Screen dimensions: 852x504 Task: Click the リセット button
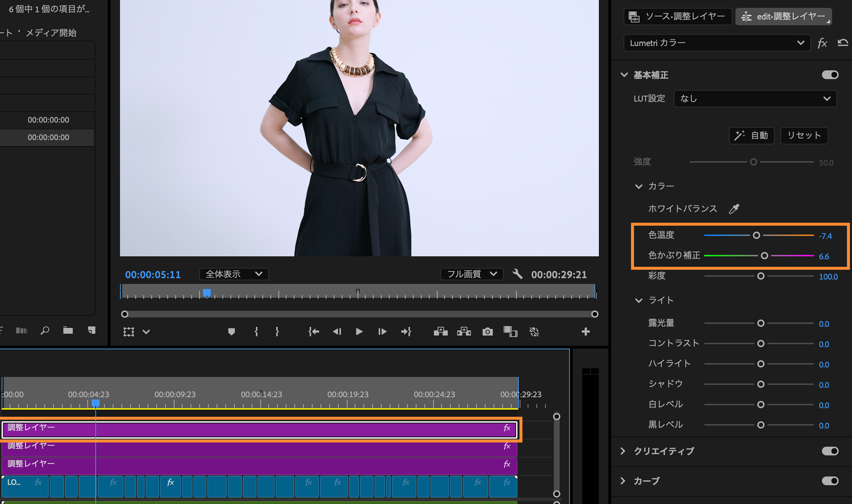804,135
